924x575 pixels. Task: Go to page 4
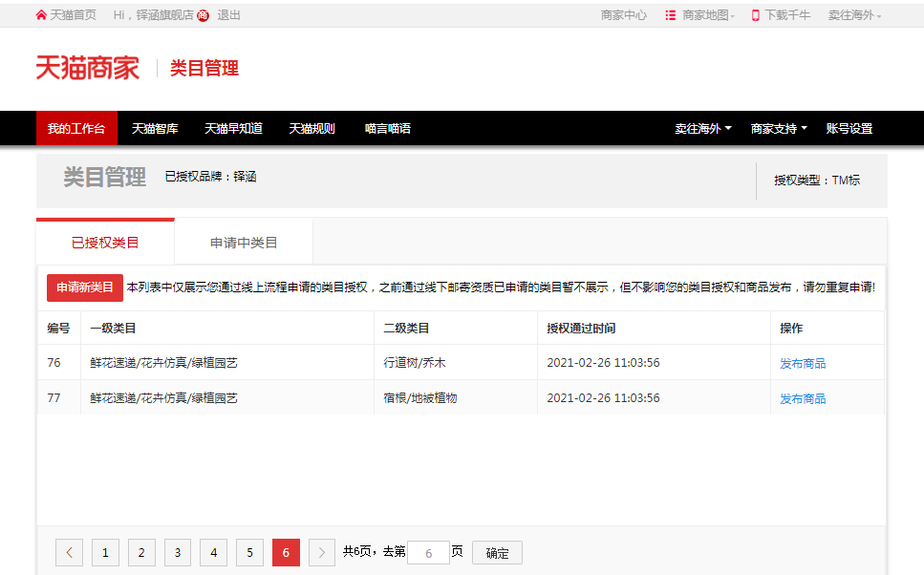[214, 553]
